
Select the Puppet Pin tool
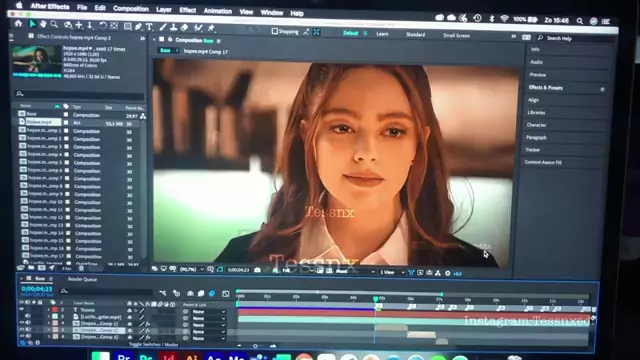pos(211,28)
